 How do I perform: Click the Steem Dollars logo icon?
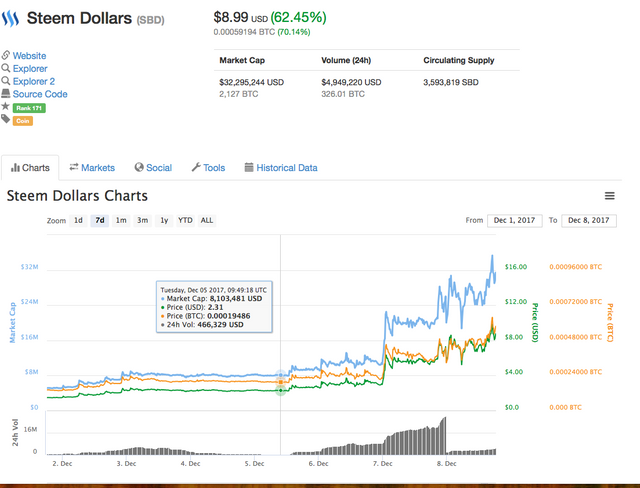[x=10, y=19]
